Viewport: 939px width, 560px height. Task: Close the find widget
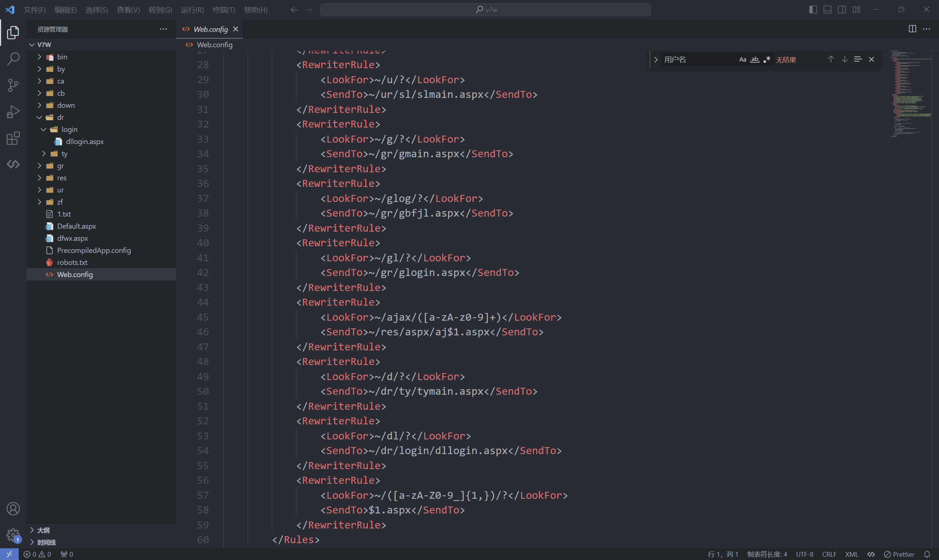[872, 59]
